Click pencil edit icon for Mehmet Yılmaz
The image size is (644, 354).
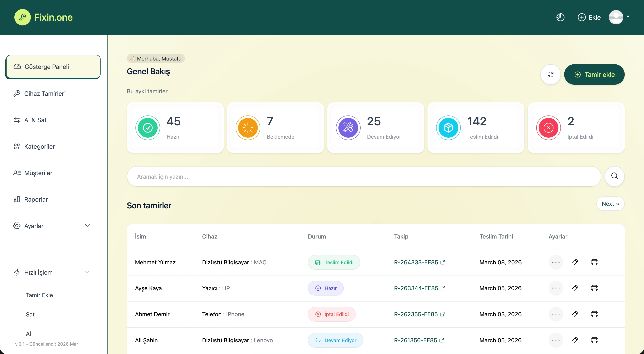point(575,262)
